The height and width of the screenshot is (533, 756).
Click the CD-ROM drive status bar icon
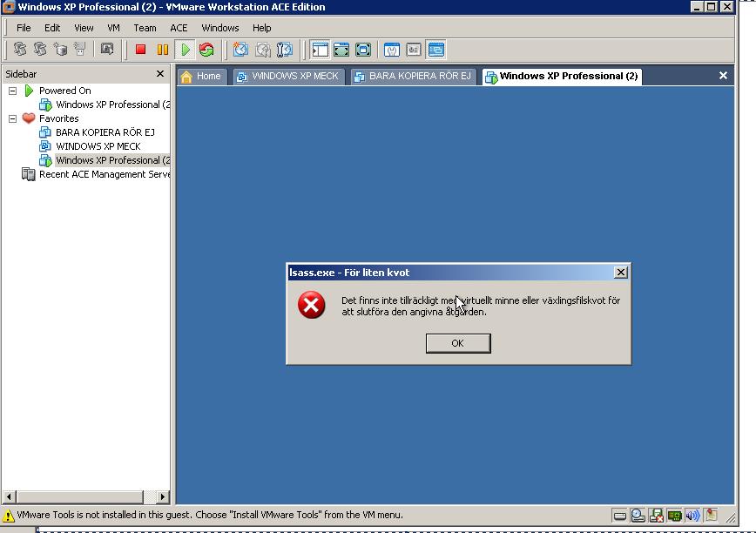[x=638, y=516]
